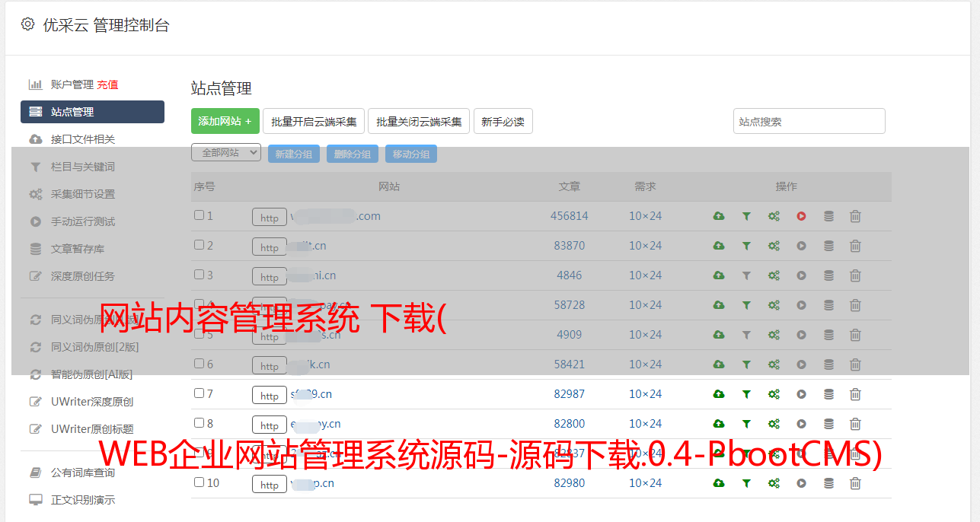Tick the checkbox for site row 2
This screenshot has height=522, width=980.
pyautogui.click(x=199, y=245)
